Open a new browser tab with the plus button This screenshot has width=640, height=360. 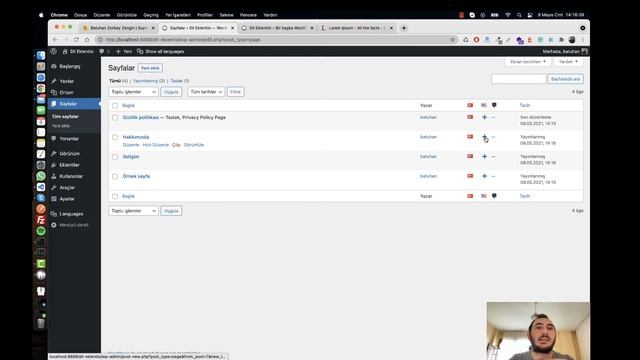(x=404, y=28)
